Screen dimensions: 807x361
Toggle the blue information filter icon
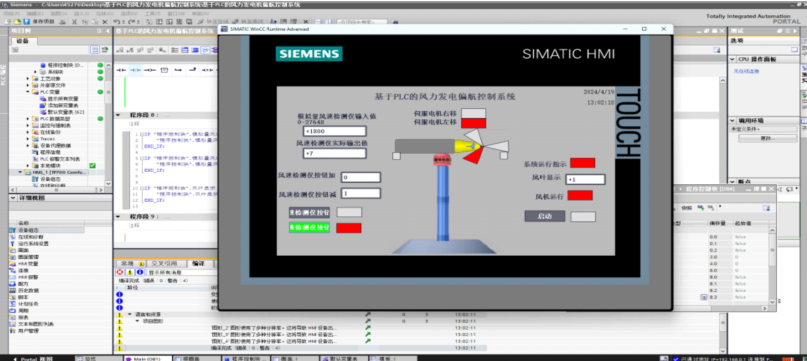point(139,272)
